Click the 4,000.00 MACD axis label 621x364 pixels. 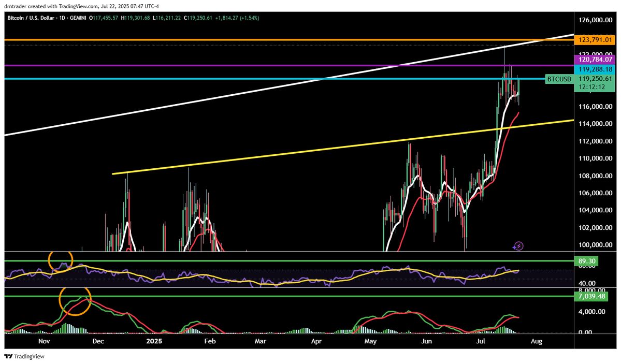click(591, 312)
